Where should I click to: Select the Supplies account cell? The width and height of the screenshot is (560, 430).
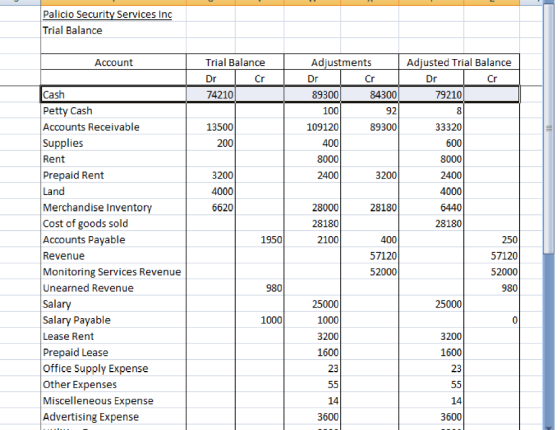[x=114, y=143]
